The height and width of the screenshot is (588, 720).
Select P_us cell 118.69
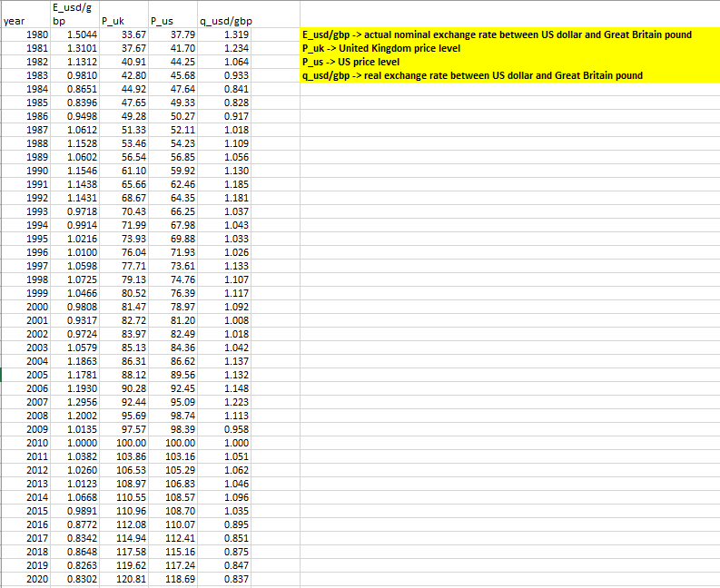173,579
